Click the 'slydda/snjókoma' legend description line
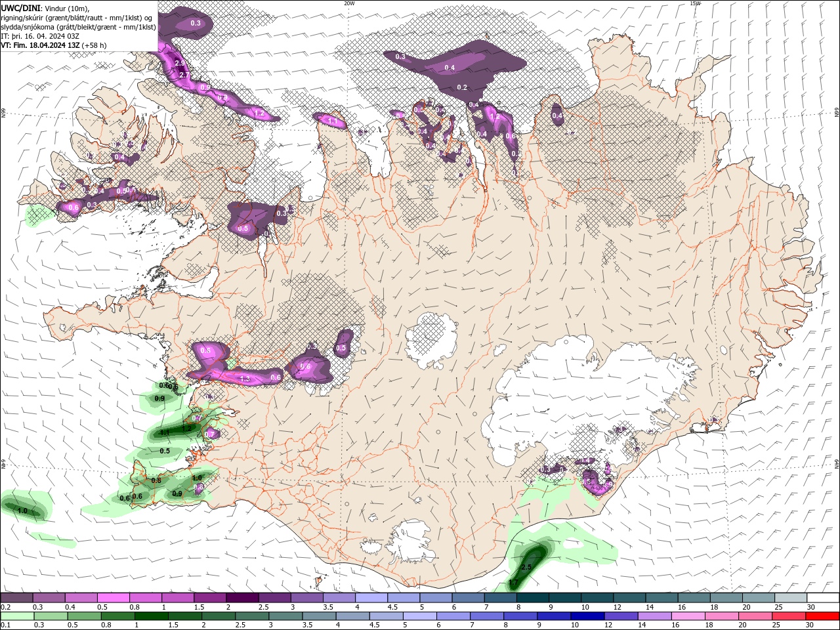The height and width of the screenshot is (630, 840). [x=79, y=27]
